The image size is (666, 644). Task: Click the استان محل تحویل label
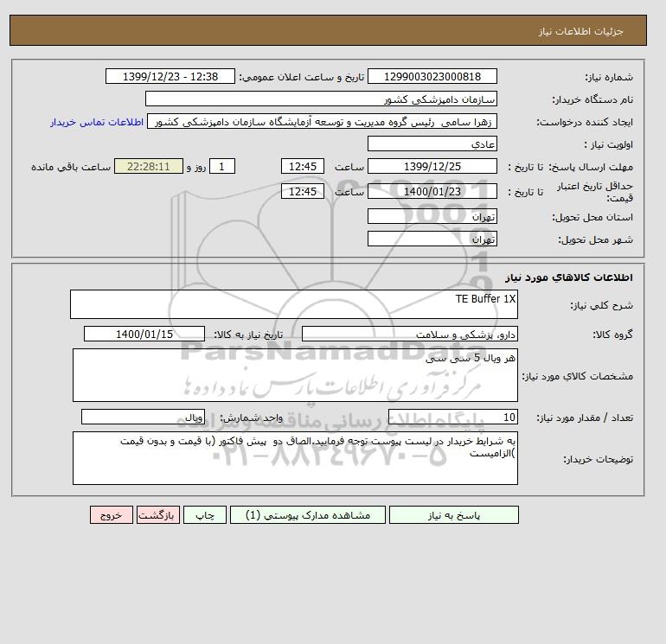tap(592, 217)
